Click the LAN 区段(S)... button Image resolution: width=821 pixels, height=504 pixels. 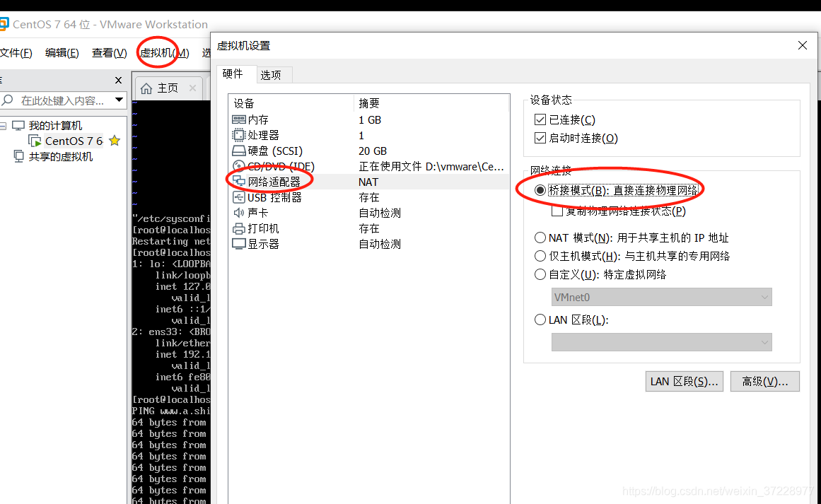point(684,382)
